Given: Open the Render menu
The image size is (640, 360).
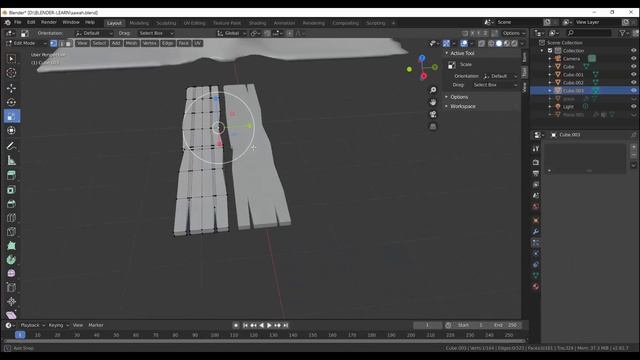Looking at the screenshot, I should tap(49, 22).
